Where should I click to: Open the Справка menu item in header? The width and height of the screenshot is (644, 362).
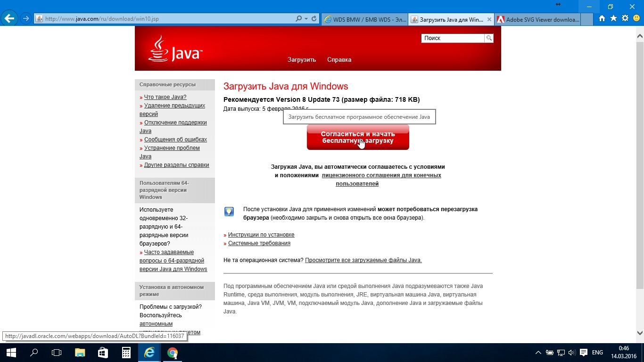click(339, 60)
